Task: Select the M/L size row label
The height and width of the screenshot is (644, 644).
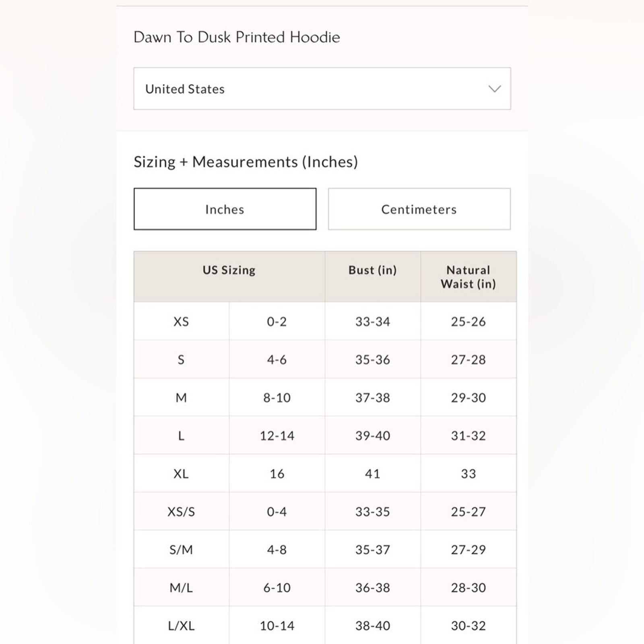Action: [181, 588]
